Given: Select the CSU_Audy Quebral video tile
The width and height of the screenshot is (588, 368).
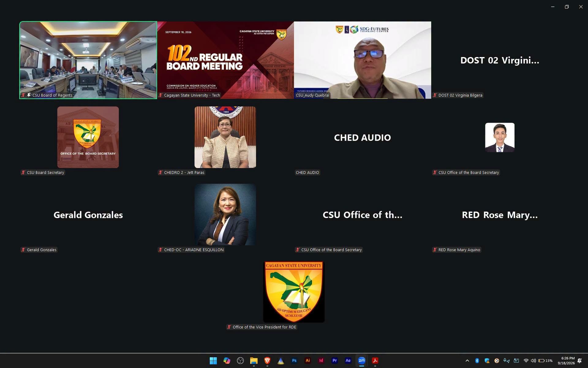Looking at the screenshot, I should point(363,60).
